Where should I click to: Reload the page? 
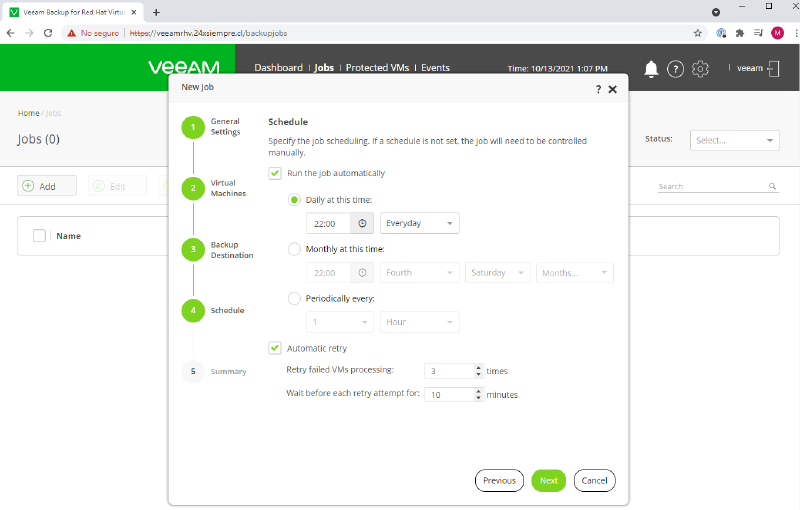click(48, 33)
